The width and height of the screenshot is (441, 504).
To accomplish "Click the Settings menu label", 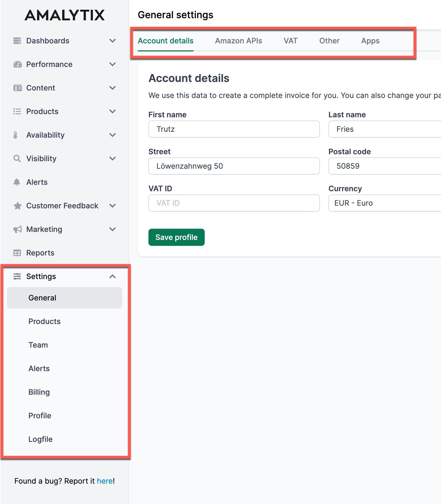I will click(41, 276).
